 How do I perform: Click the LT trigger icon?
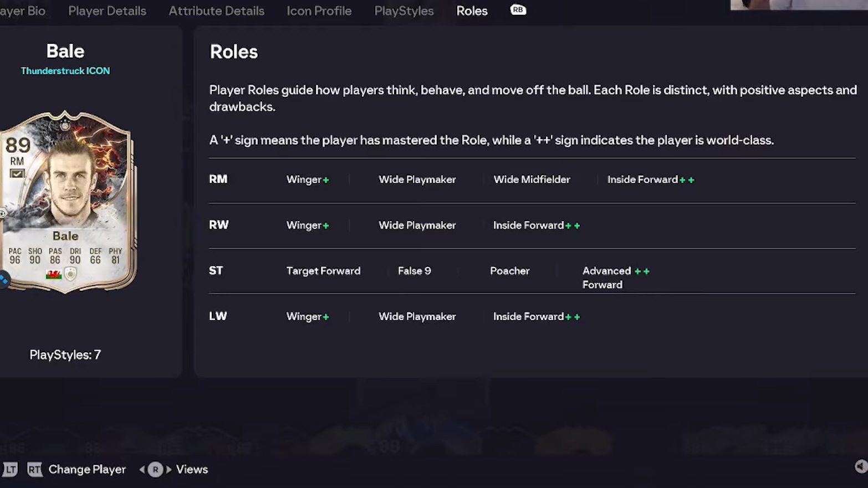10,470
